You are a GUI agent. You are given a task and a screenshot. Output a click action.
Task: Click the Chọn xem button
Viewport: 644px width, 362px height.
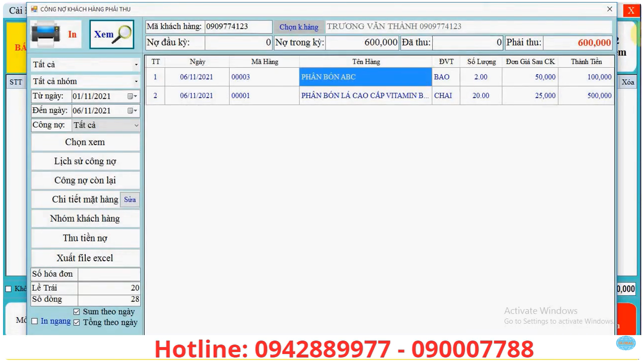pyautogui.click(x=85, y=142)
